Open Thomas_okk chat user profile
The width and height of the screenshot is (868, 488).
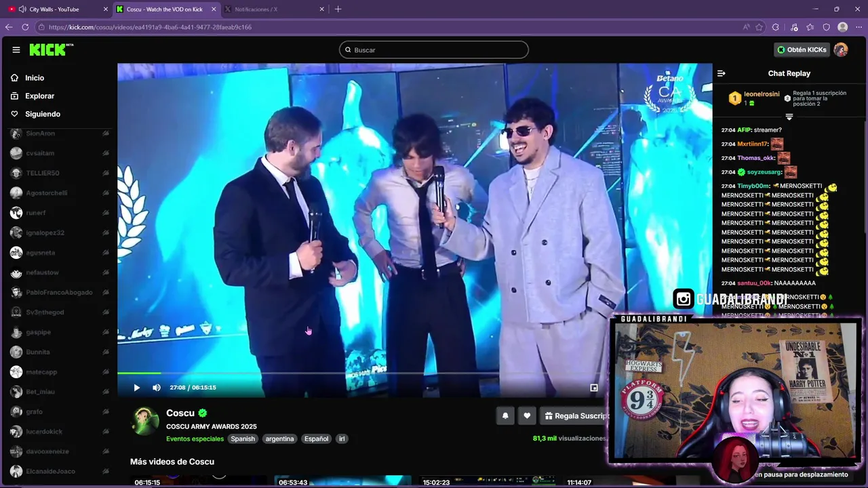click(755, 158)
